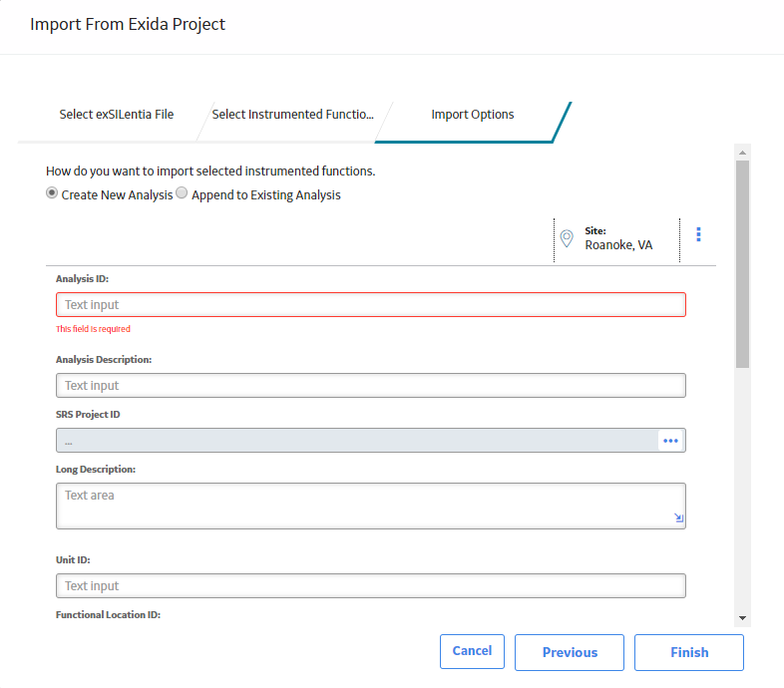The width and height of the screenshot is (784, 688).
Task: Open the Import Options tab
Action: tap(473, 115)
